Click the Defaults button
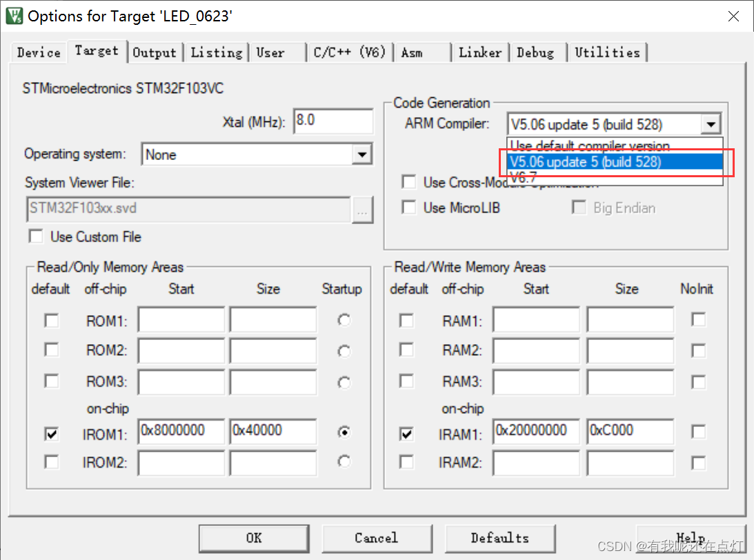754x560 pixels. click(x=500, y=538)
